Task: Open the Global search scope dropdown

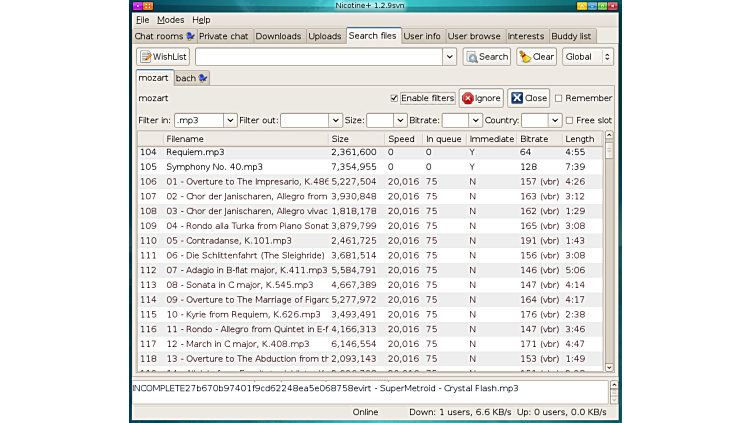Action: click(587, 57)
